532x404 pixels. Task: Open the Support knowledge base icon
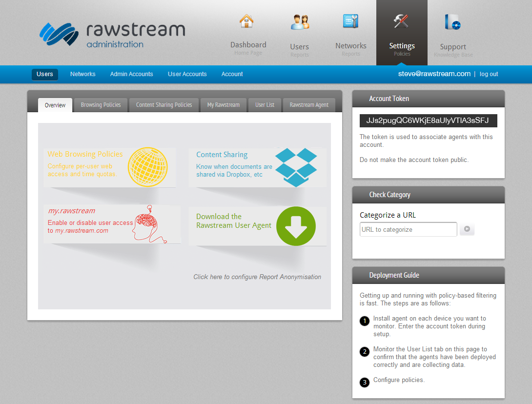point(452,22)
